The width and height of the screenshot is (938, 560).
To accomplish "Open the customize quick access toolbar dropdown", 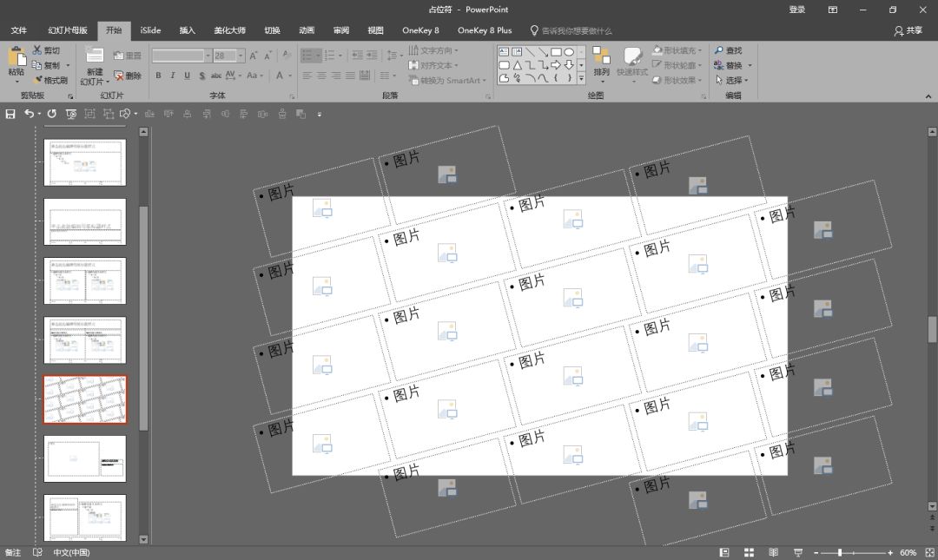I will (320, 115).
